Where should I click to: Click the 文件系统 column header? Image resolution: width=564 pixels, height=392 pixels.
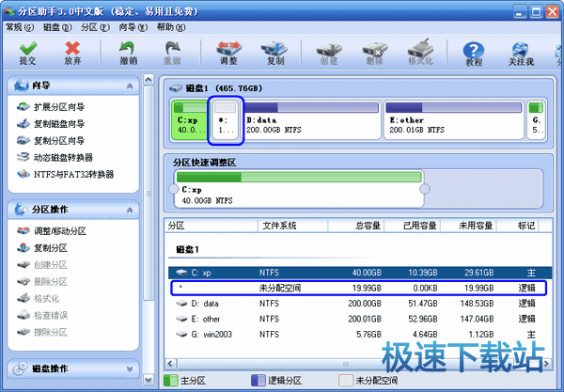point(292,226)
